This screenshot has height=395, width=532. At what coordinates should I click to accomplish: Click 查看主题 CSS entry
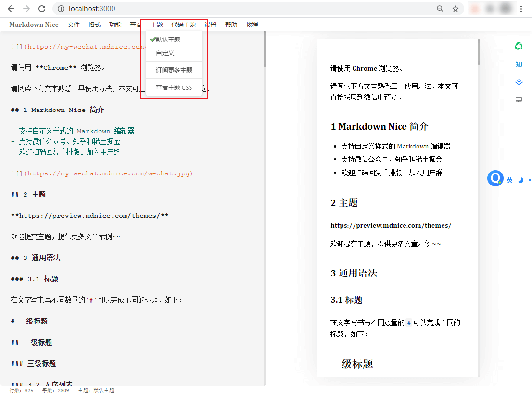click(x=174, y=87)
